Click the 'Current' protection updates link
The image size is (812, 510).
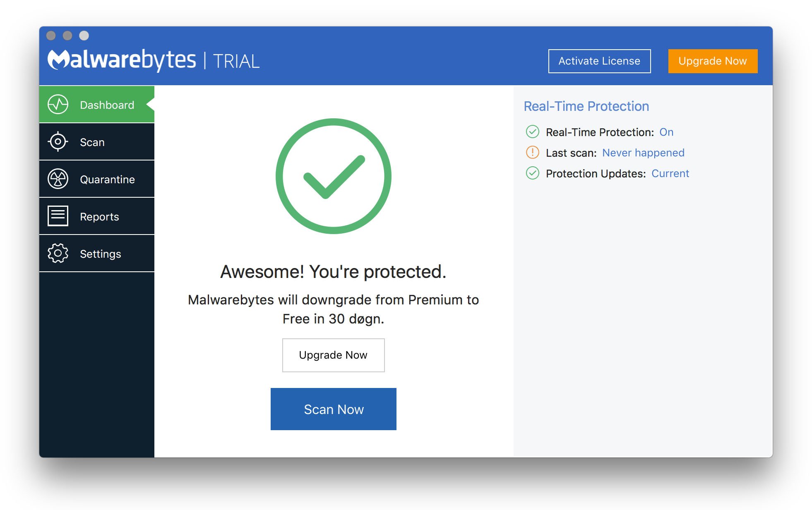click(670, 173)
